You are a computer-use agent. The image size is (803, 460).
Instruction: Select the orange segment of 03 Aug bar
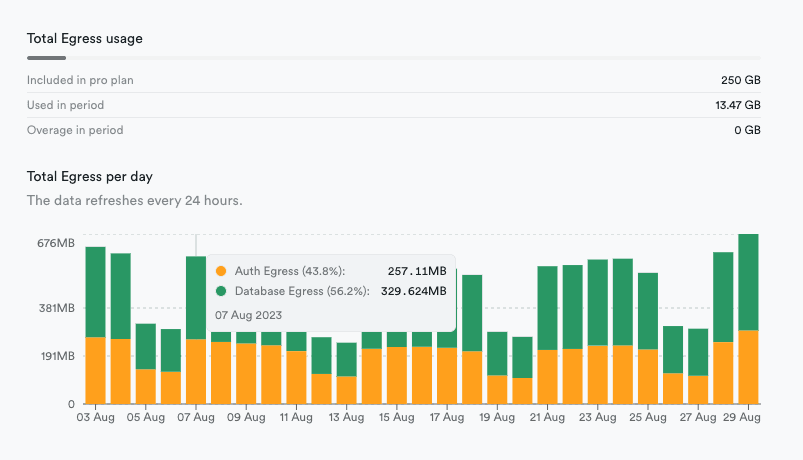pyautogui.click(x=96, y=370)
